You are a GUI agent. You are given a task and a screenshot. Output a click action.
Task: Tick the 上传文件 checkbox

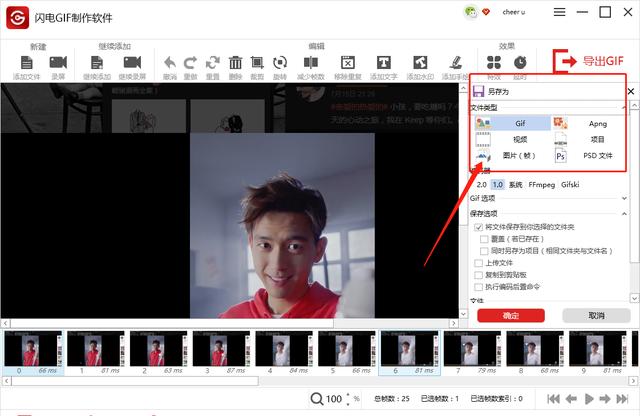[x=478, y=263]
